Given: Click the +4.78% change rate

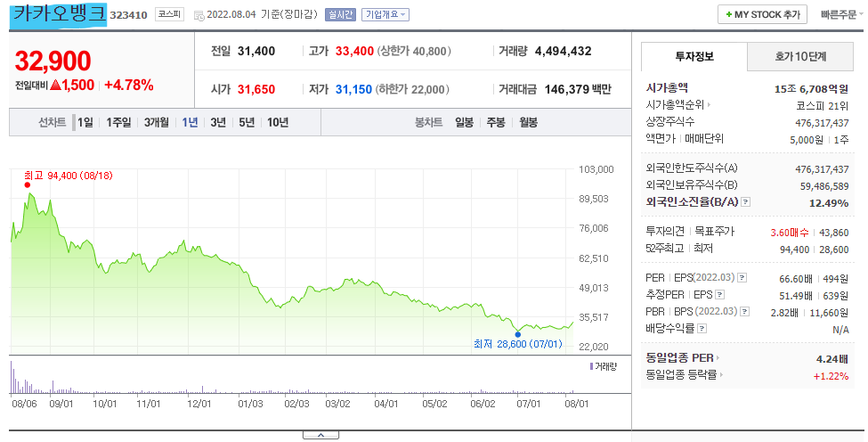Looking at the screenshot, I should pyautogui.click(x=128, y=86).
